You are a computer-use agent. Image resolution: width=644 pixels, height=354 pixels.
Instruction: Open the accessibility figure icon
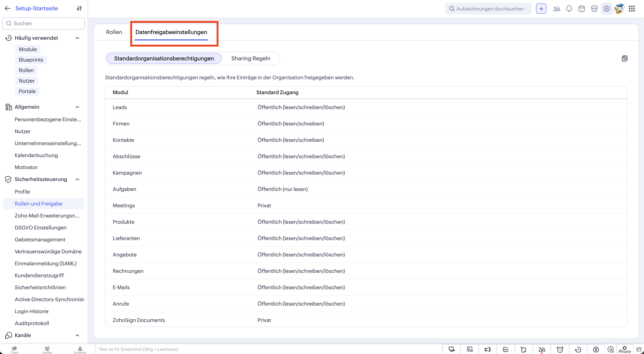(x=596, y=349)
